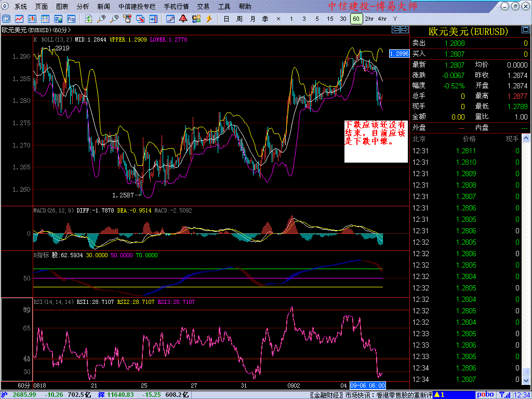Open the 分析 menu

point(83,6)
